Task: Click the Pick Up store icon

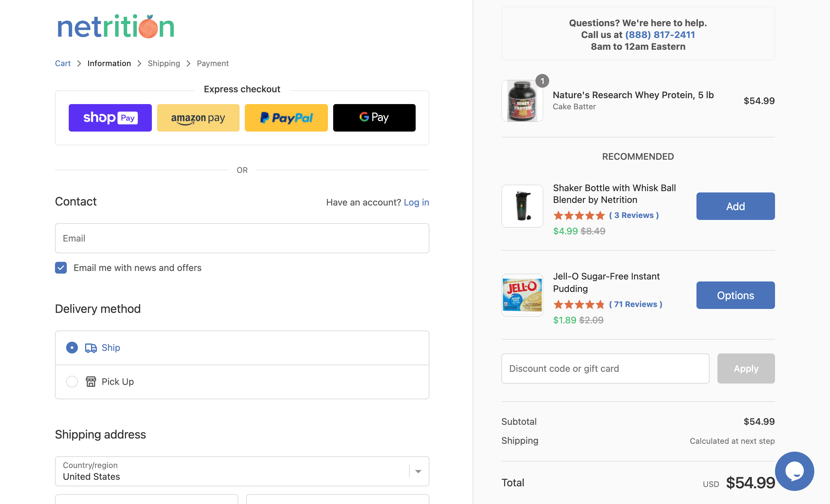Action: (x=91, y=381)
